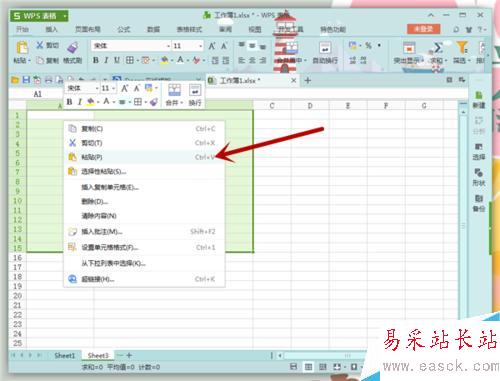This screenshot has width=500, height=381.
Task: Choose Paste (粘贴) from context menu
Action: coord(144,157)
